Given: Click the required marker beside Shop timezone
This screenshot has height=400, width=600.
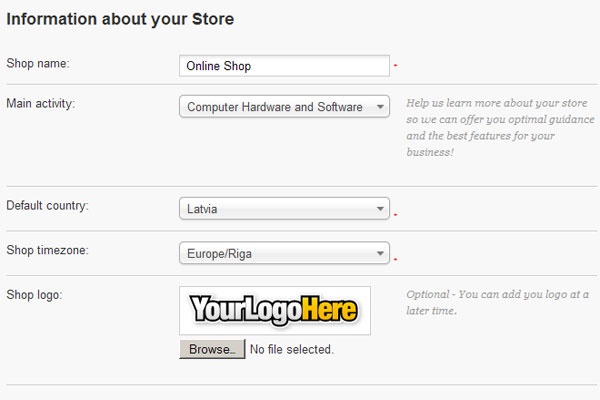Looking at the screenshot, I should pos(395,260).
